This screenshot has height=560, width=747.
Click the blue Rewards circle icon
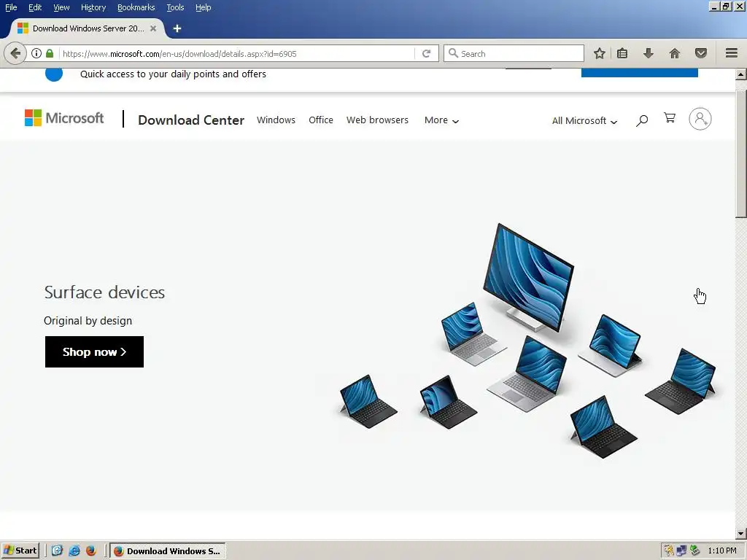pyautogui.click(x=54, y=74)
